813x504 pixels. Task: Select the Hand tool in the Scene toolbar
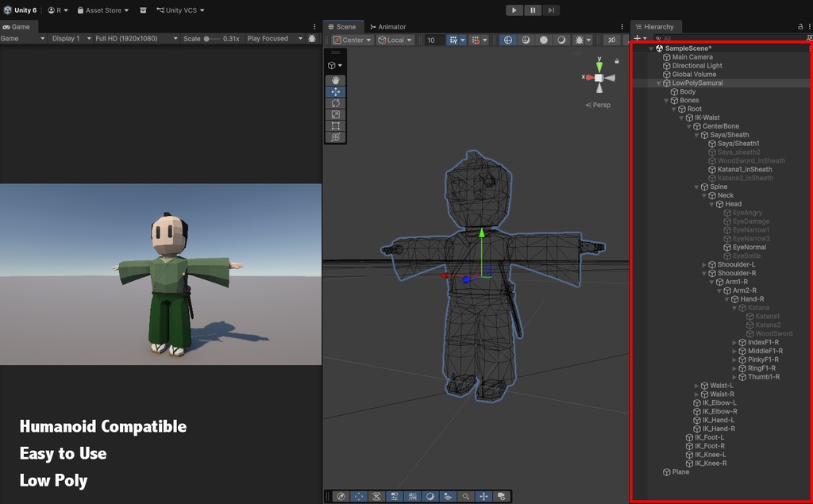334,80
